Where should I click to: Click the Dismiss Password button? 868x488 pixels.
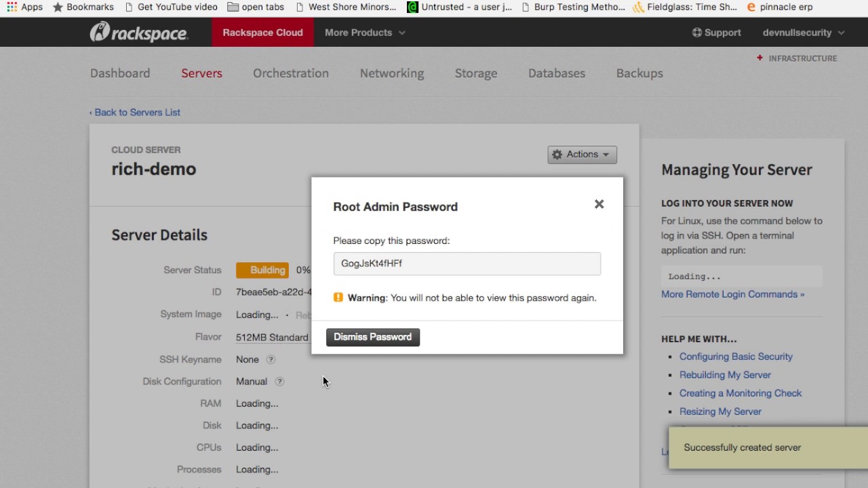point(373,337)
